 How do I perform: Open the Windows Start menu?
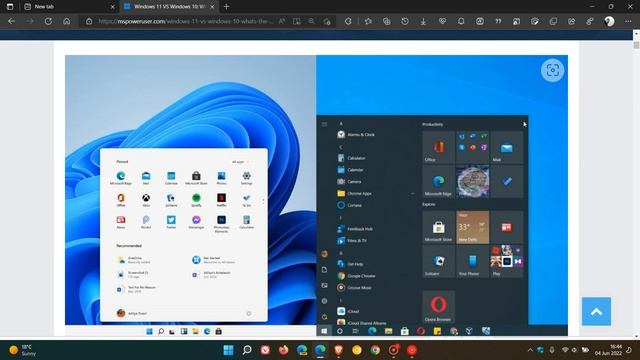coord(229,350)
